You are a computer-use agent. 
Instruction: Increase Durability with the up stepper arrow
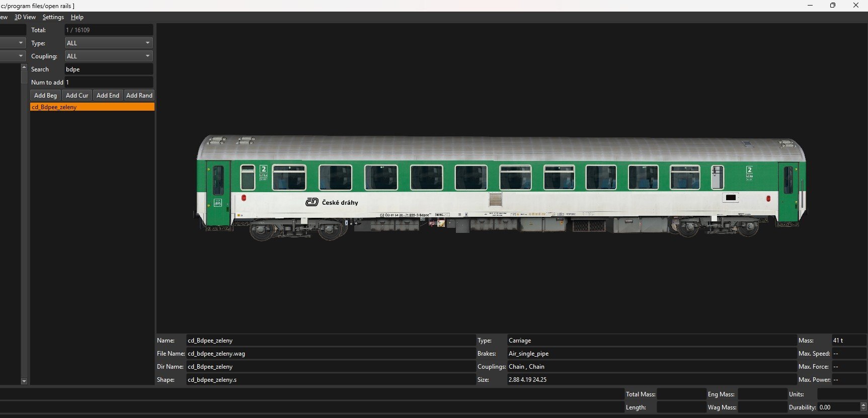pyautogui.click(x=863, y=405)
